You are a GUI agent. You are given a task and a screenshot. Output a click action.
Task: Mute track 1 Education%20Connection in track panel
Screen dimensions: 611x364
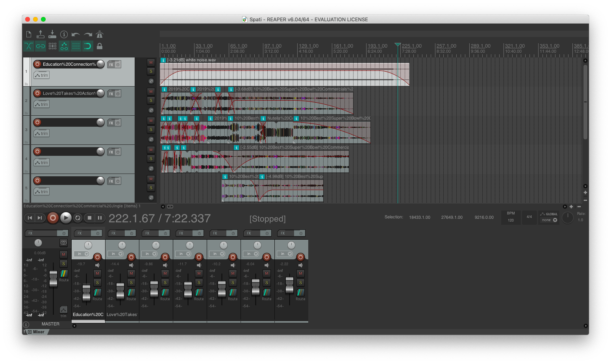click(151, 63)
